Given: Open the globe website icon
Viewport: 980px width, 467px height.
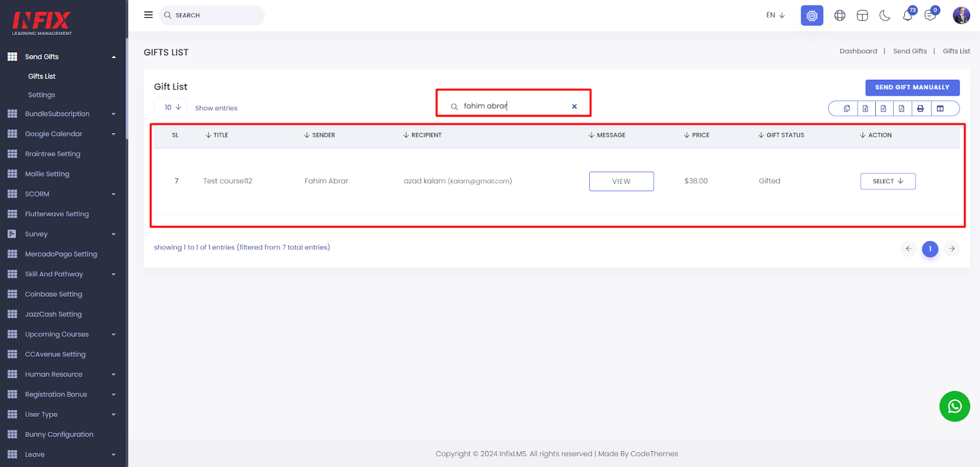Looking at the screenshot, I should click(840, 15).
